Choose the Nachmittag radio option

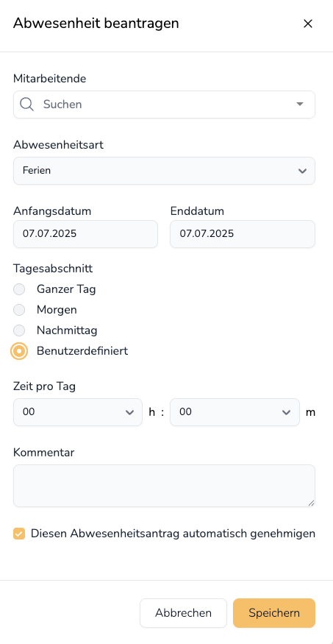click(x=19, y=330)
